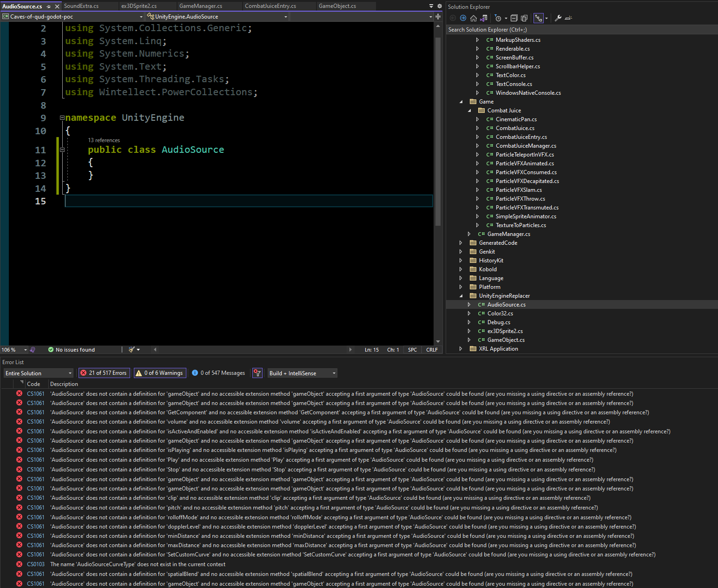Expand the GeneratedCode folder in Solution Explorer
Image resolution: width=718 pixels, height=588 pixels.
click(461, 243)
